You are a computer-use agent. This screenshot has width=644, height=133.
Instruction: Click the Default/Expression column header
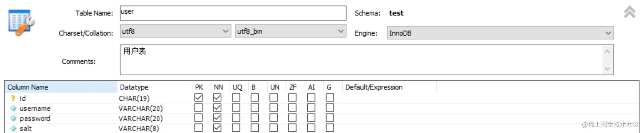pyautogui.click(x=389, y=87)
